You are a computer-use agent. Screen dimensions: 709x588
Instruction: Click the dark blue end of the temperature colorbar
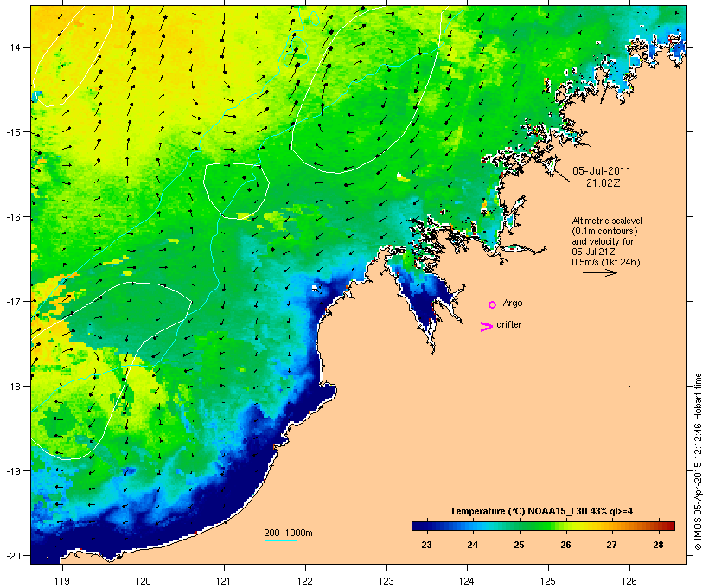click(x=418, y=526)
